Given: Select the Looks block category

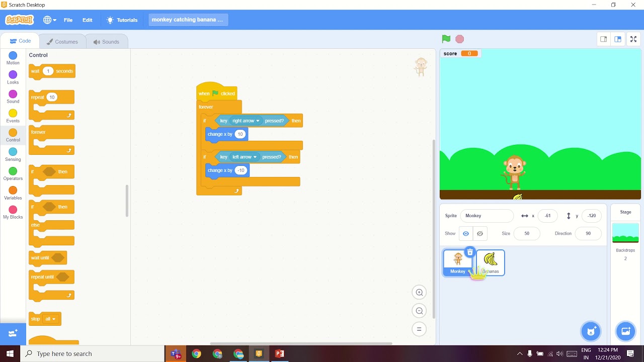Looking at the screenshot, I should tap(13, 77).
